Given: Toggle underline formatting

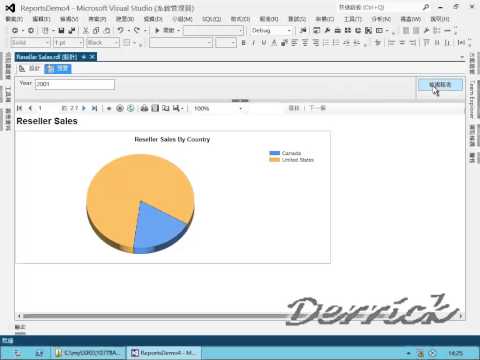Looking at the screenshot, I should point(264,43).
